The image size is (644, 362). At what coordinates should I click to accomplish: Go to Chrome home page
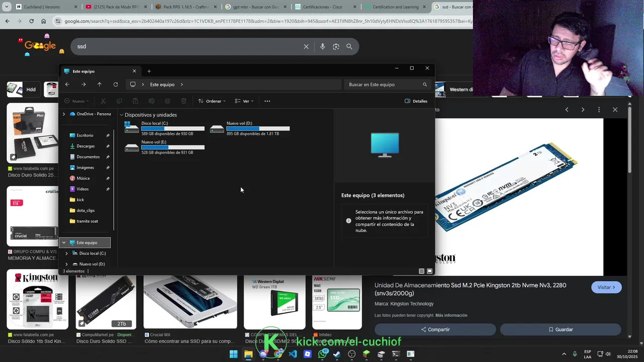pyautogui.click(x=43, y=21)
